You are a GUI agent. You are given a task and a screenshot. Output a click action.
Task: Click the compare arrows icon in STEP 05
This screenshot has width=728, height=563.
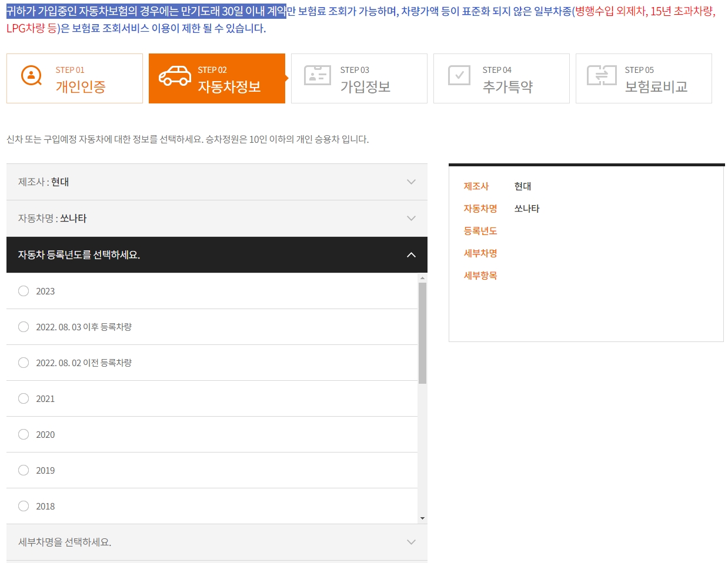[602, 75]
